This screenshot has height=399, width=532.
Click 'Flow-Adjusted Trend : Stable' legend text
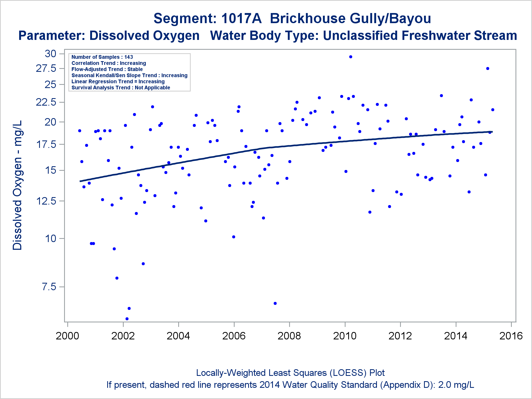pyautogui.click(x=107, y=69)
